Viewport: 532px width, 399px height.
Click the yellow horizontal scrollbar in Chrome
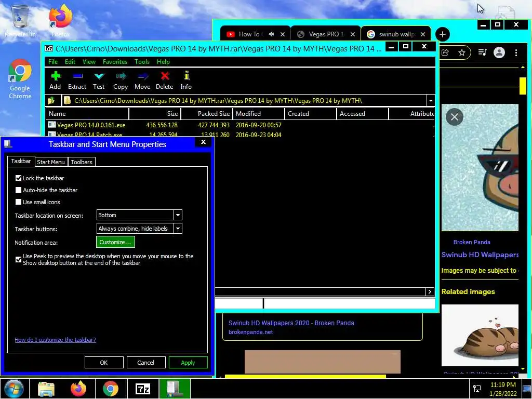tap(305, 376)
